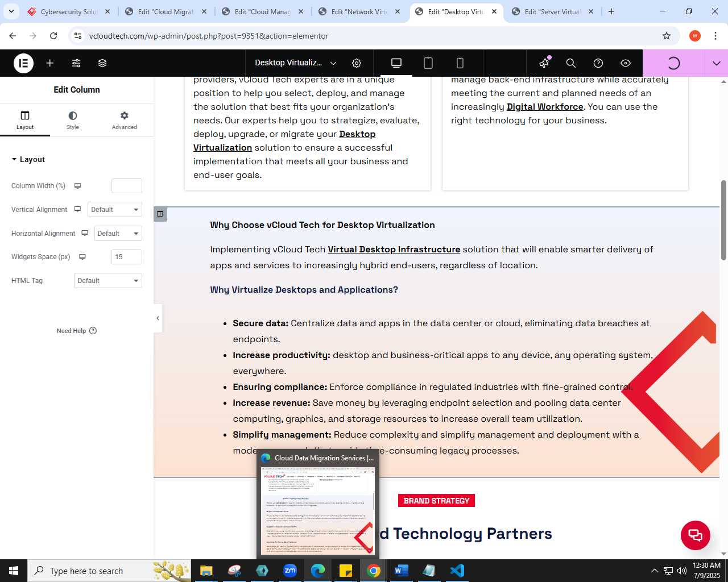
Task: Open the Chrome profile avatar
Action: [695, 36]
